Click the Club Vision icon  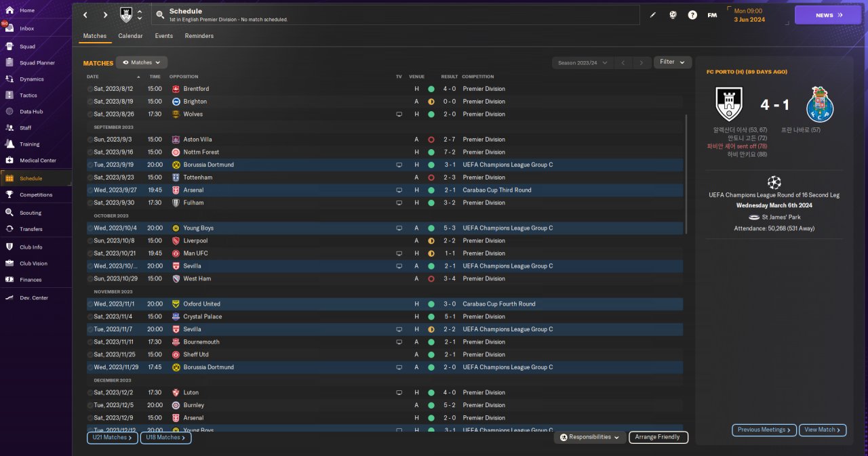pos(9,264)
